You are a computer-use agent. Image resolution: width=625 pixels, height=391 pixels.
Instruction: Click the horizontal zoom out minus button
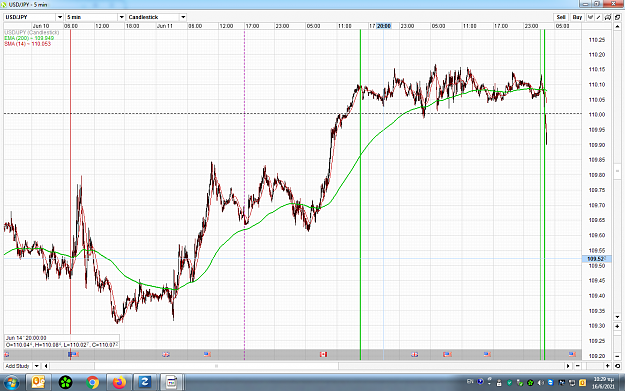(x=578, y=366)
